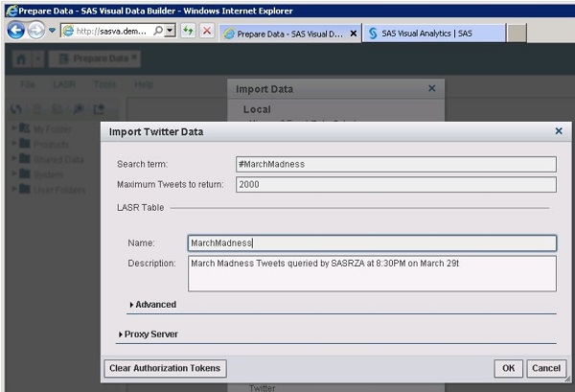The width and height of the screenshot is (575, 392).
Task: Click the search magnifier icon in folder toolbar
Action: (x=79, y=109)
